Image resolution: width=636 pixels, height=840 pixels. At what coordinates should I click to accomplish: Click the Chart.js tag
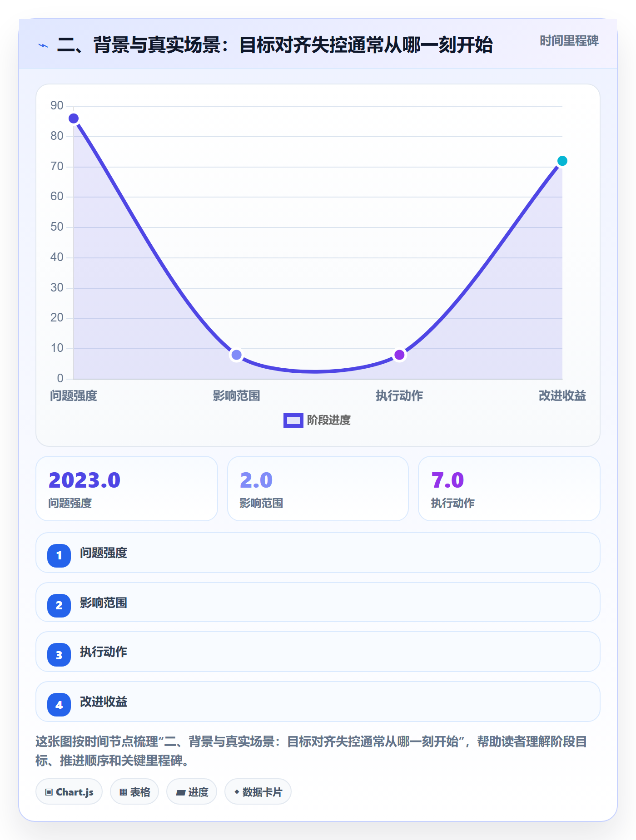[x=69, y=792]
